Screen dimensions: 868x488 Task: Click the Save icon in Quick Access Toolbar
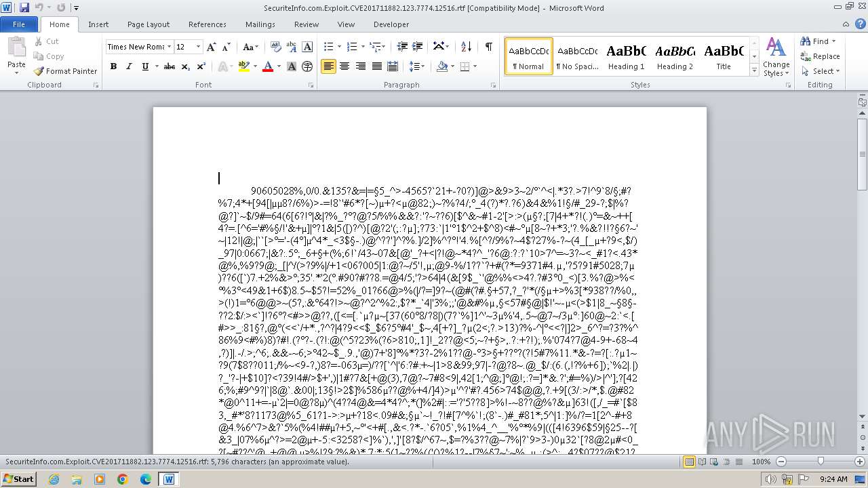tap(24, 7)
